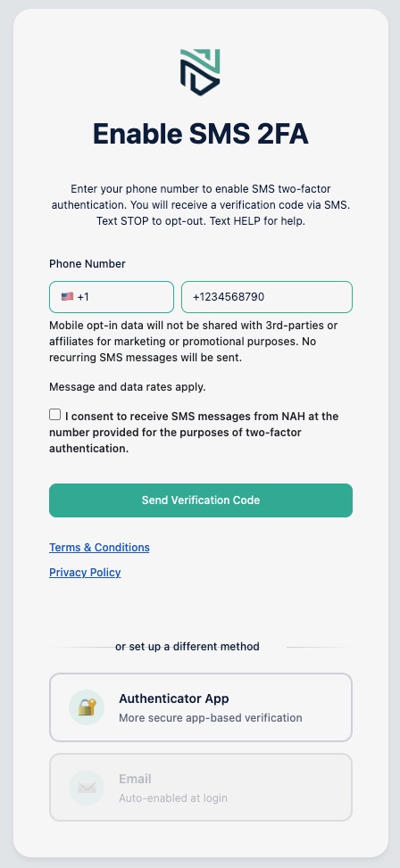Click 'More secure app-based verification' subtitle
This screenshot has width=400, height=868.
[x=211, y=718]
